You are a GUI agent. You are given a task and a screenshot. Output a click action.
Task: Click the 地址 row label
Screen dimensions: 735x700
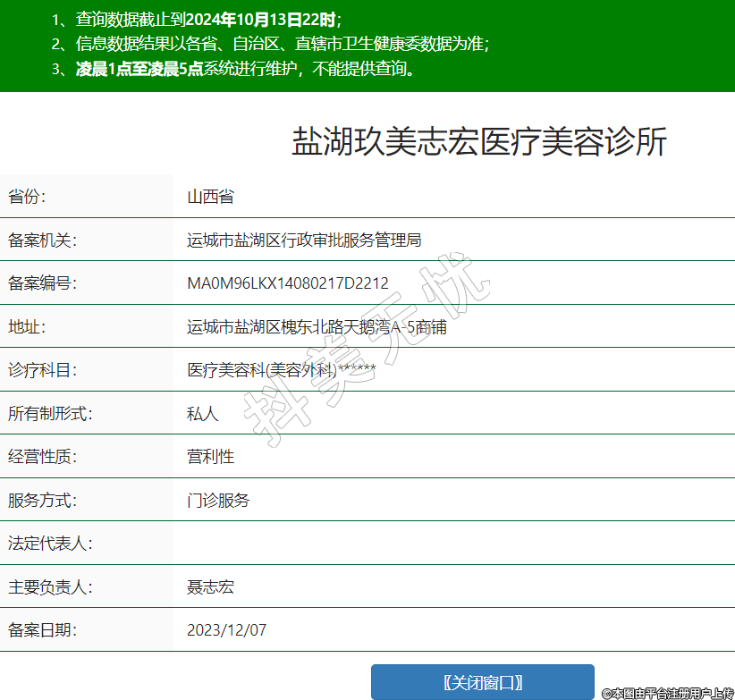tap(27, 326)
